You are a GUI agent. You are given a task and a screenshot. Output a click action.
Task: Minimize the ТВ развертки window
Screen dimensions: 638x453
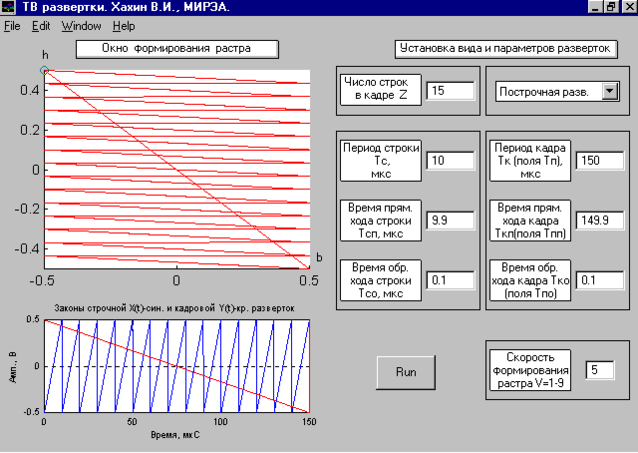(595, 7)
